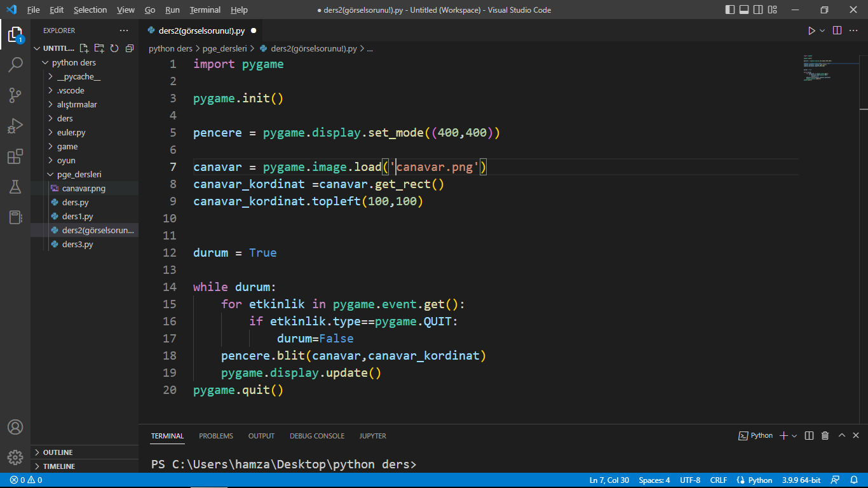868x488 pixels.
Task: Toggle the primary sidebar layout button
Action: pos(729,10)
